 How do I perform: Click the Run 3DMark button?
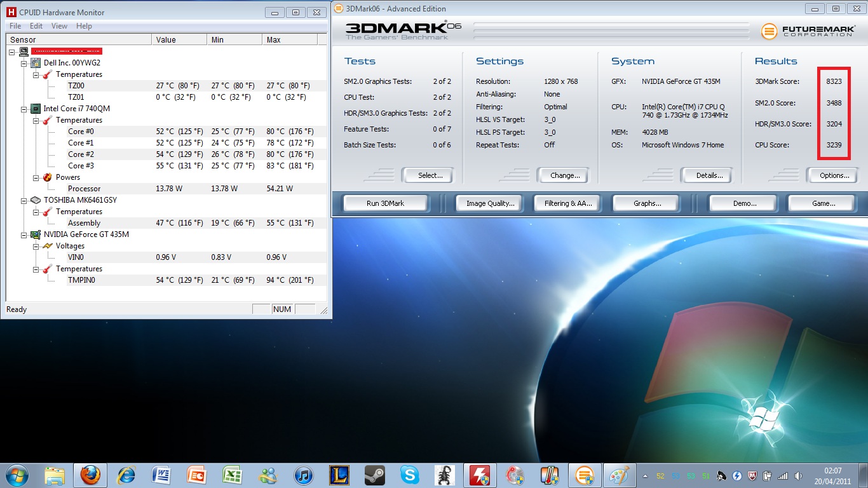(x=385, y=203)
